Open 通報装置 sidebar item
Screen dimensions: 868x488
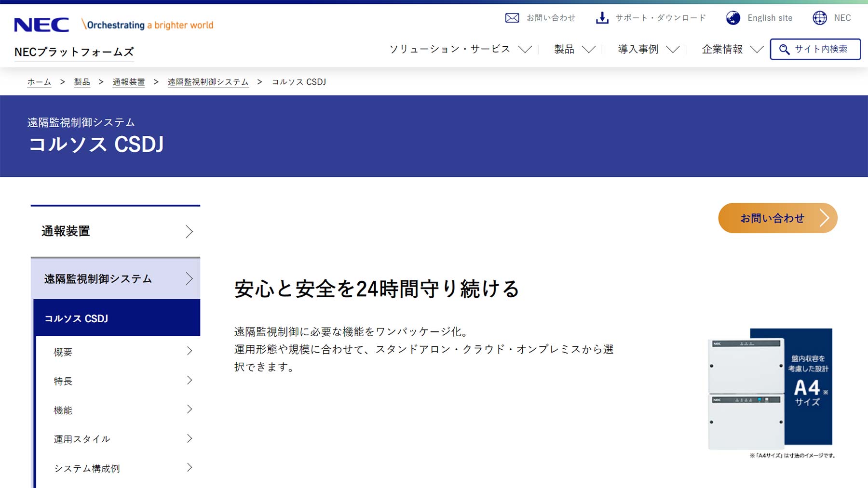[115, 231]
